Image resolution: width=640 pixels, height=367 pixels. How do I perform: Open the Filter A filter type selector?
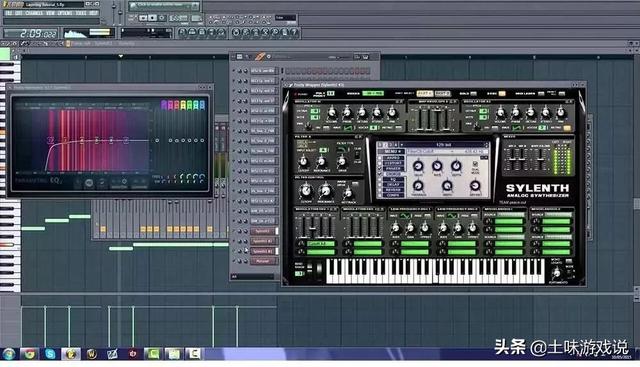(x=343, y=150)
